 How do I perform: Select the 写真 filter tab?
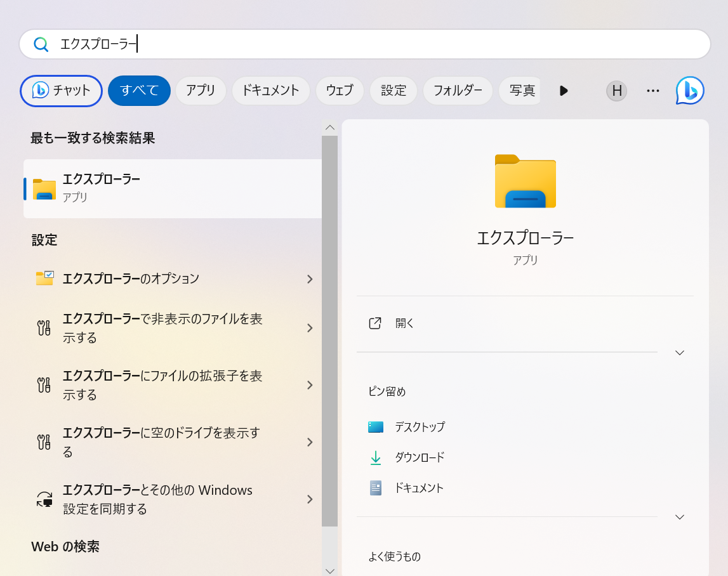point(520,91)
